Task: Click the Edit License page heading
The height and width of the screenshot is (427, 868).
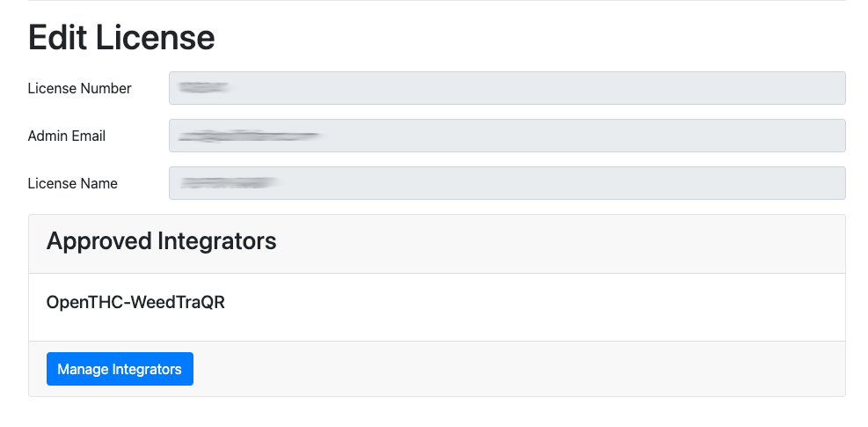Action: (x=121, y=37)
